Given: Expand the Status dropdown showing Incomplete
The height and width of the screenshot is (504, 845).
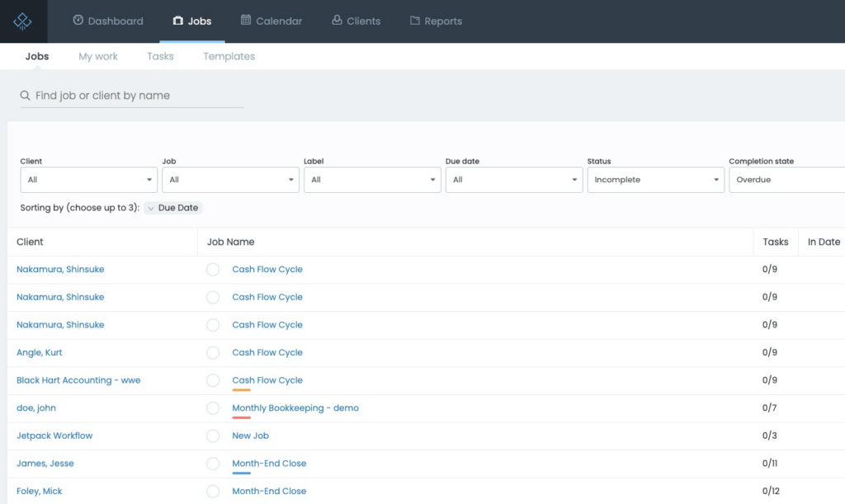Looking at the screenshot, I should point(655,180).
